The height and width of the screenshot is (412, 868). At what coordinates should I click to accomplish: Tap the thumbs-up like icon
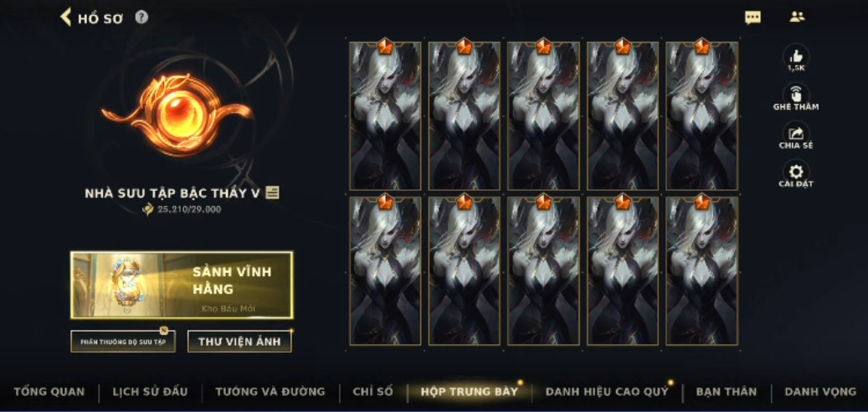[x=796, y=56]
